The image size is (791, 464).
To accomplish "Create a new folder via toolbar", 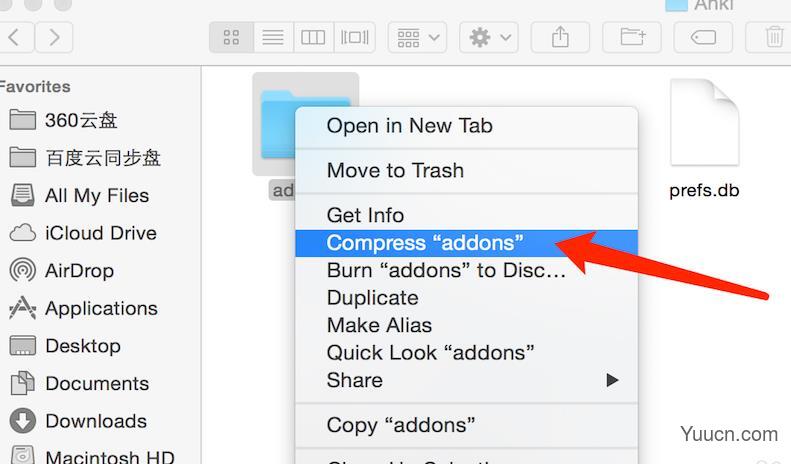I will coord(632,37).
